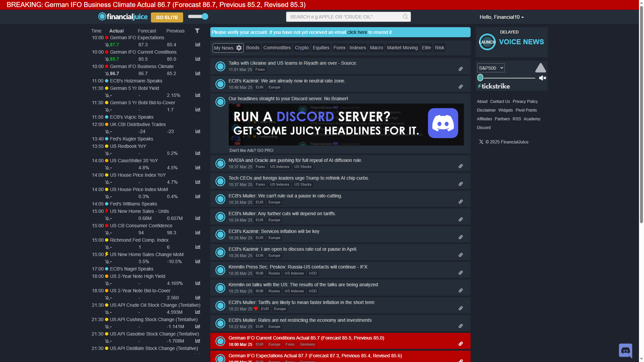644x362 pixels.
Task: Copy link of NVIDIA and Oracle headline
Action: click(x=461, y=166)
